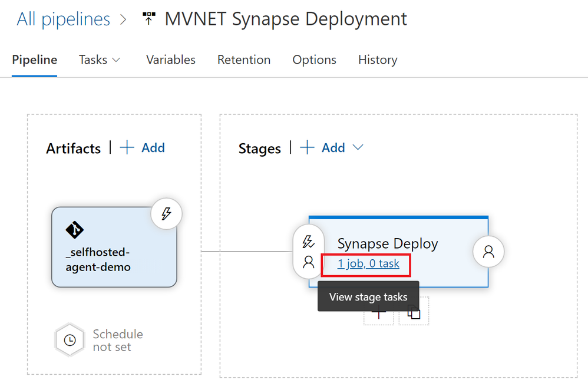Screen dimensions: 588x383
Task: Open the '1 job, 0 task' link
Action: [368, 263]
